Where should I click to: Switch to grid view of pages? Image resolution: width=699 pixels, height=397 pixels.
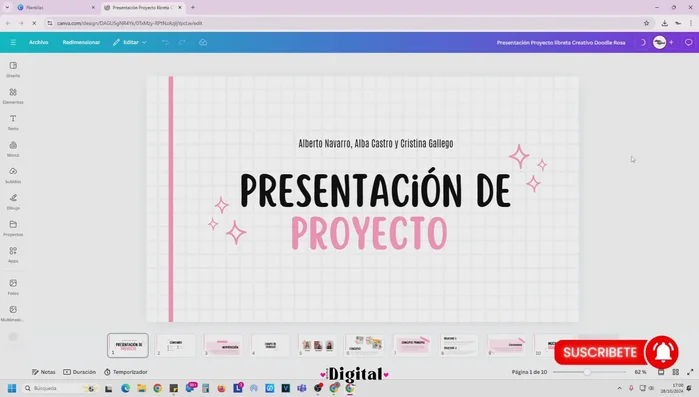coord(676,372)
